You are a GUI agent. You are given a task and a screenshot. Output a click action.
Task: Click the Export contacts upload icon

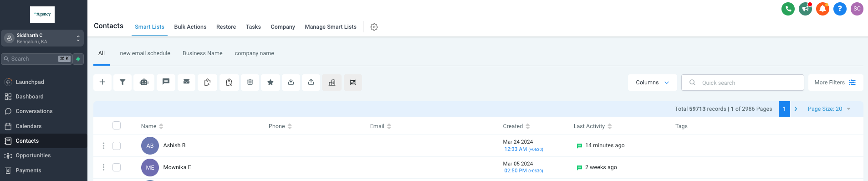tap(311, 83)
